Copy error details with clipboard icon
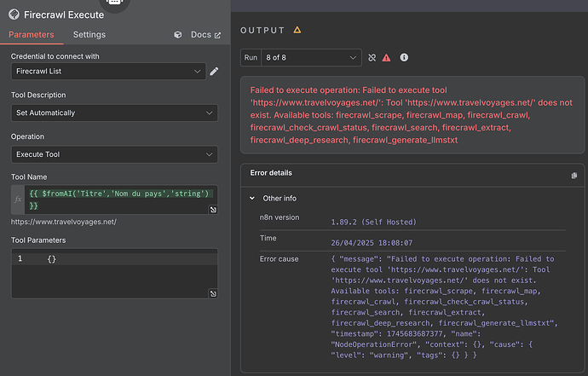 (574, 176)
